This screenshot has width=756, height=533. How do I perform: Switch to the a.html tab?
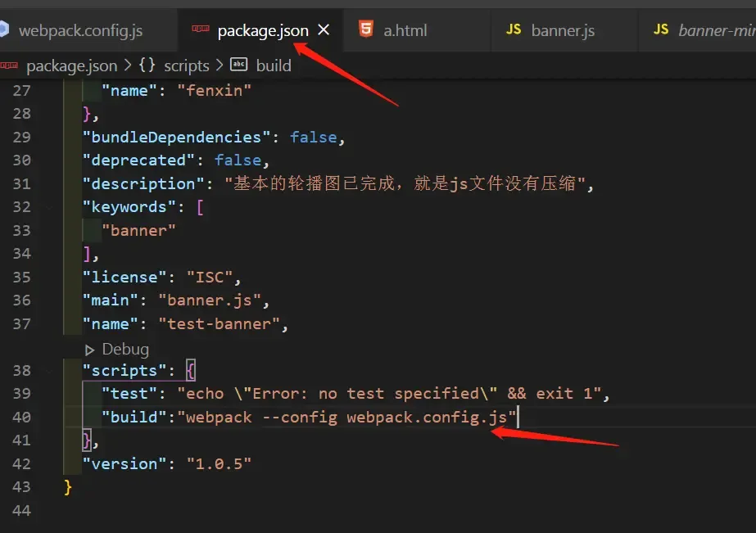click(405, 29)
